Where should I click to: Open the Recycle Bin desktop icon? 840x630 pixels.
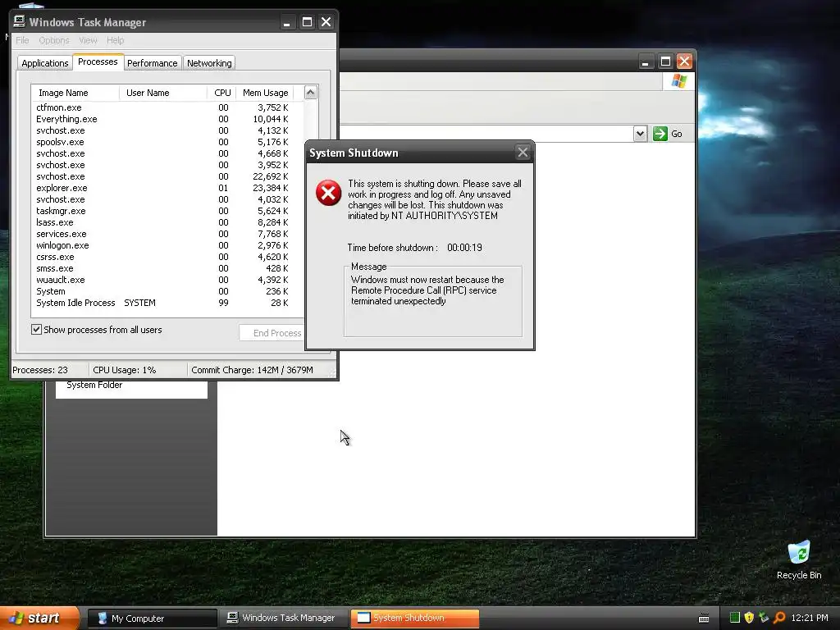[x=799, y=560]
